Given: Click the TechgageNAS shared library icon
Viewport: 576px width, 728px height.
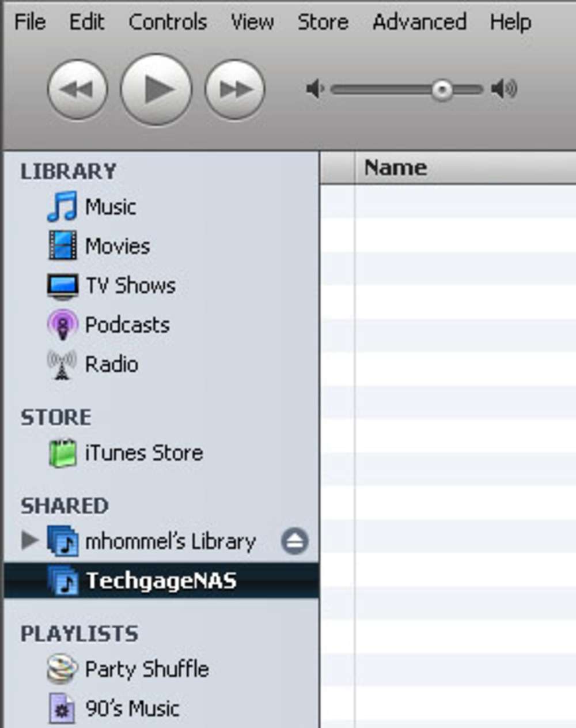Looking at the screenshot, I should pyautogui.click(x=62, y=580).
